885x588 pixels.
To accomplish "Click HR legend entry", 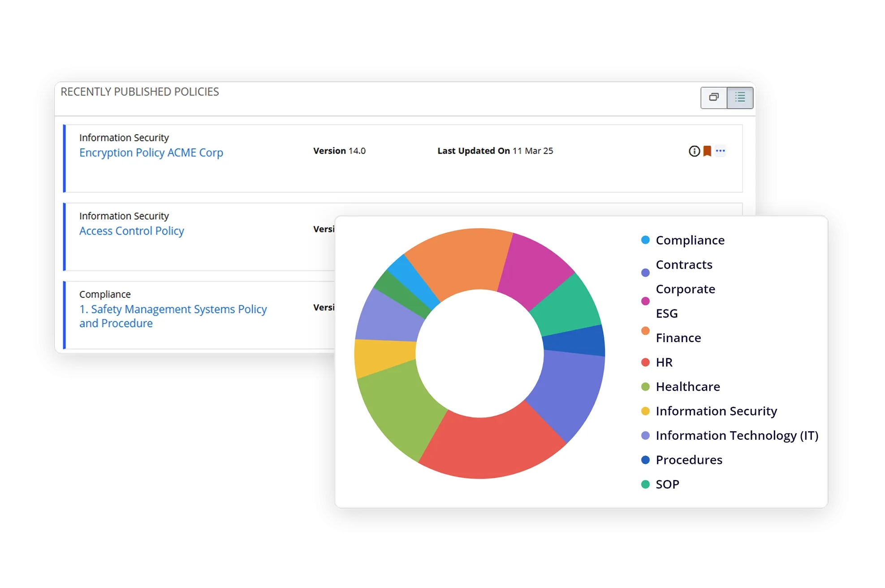I will (664, 362).
